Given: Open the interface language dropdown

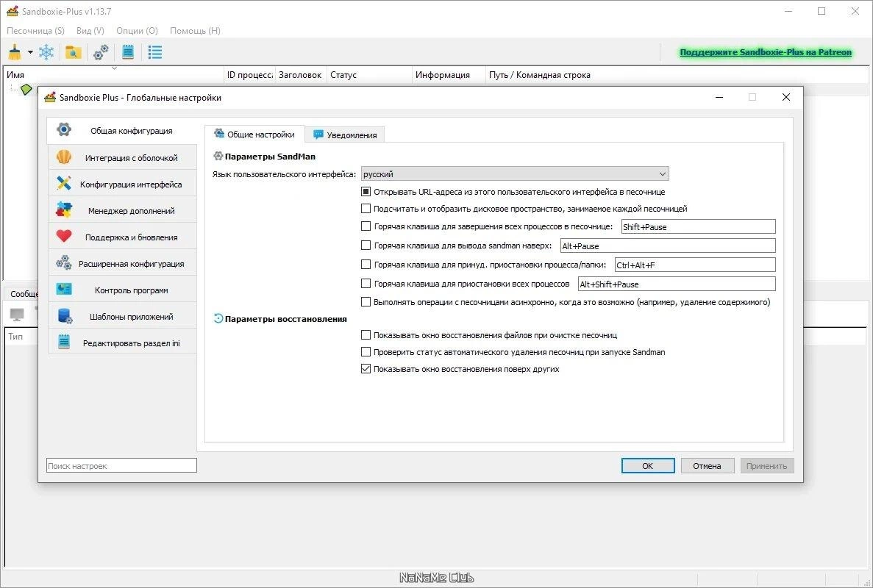Looking at the screenshot, I should (x=515, y=173).
